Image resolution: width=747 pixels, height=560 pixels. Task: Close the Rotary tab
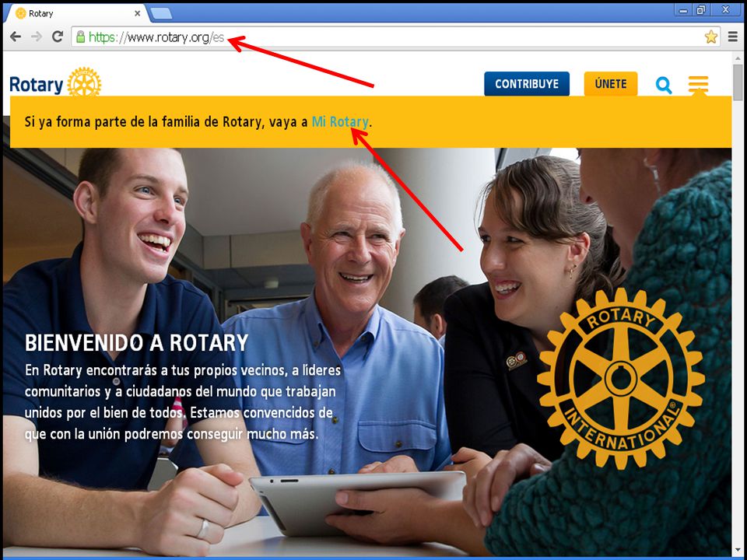(x=137, y=13)
